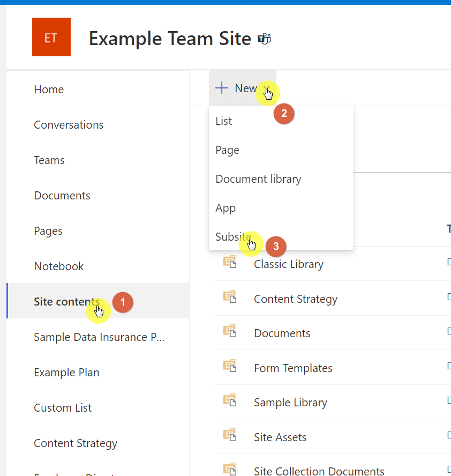Click the Site Assets library icon
This screenshot has width=451, height=476.
coord(230,435)
